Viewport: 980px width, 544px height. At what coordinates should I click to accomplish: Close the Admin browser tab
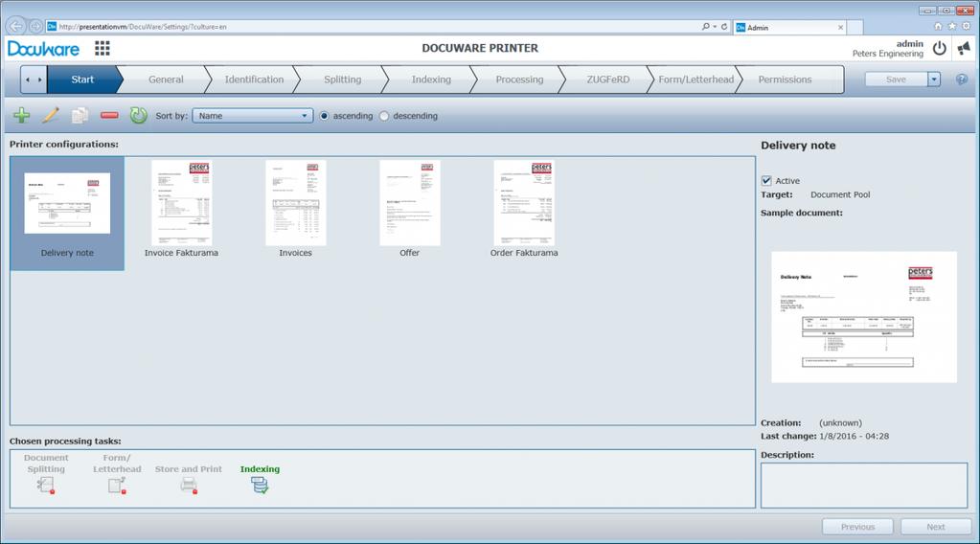tap(841, 28)
